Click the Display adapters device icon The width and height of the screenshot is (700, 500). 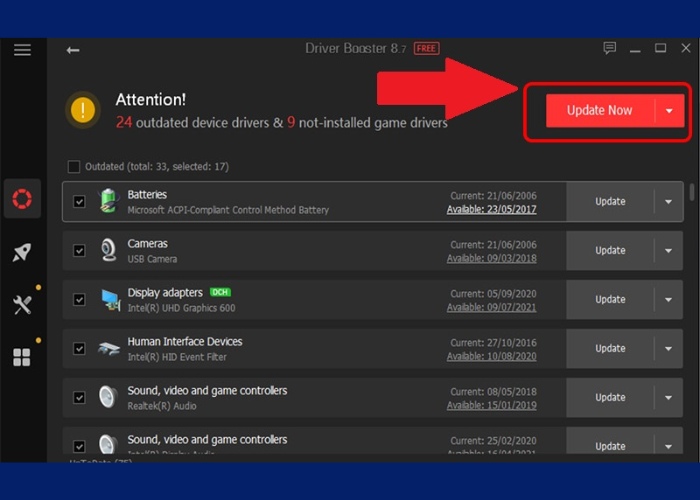click(x=109, y=299)
